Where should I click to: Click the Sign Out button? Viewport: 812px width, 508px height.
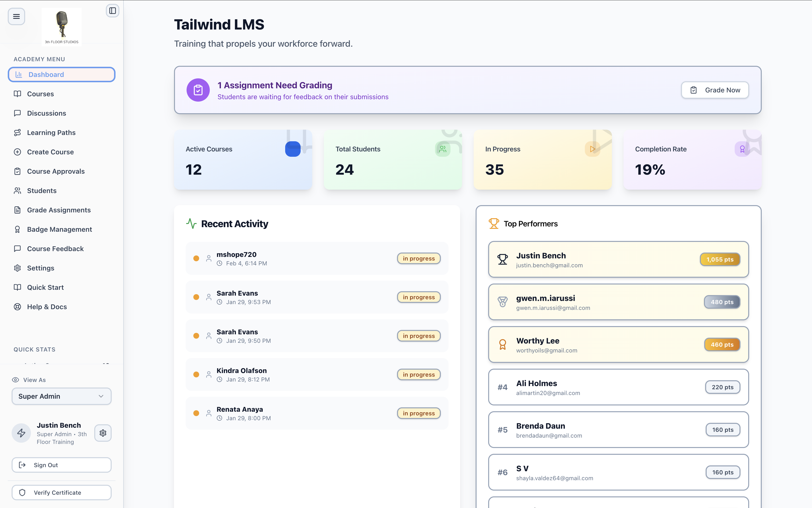pos(62,465)
